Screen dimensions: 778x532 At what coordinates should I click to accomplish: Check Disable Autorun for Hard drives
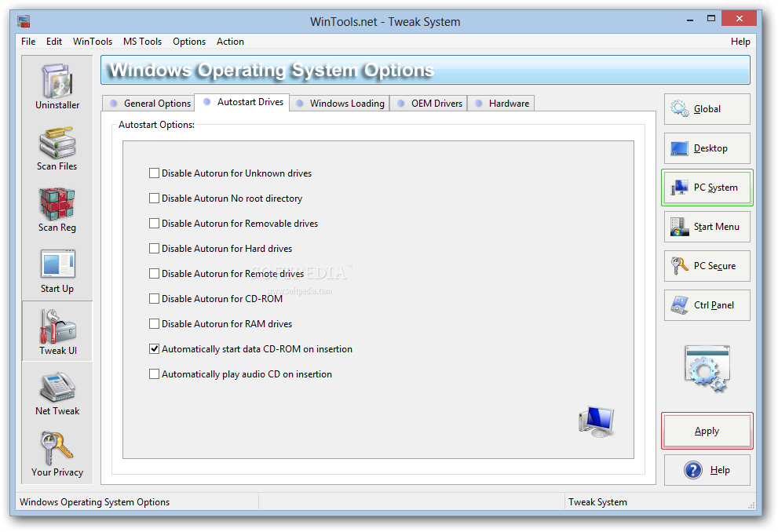tap(155, 249)
